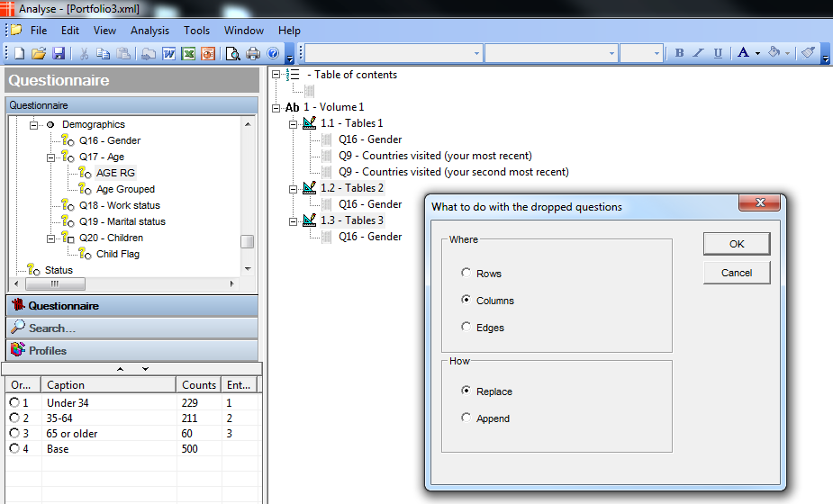The height and width of the screenshot is (504, 833).
Task: Open Help using the question mark icon
Action: click(273, 53)
